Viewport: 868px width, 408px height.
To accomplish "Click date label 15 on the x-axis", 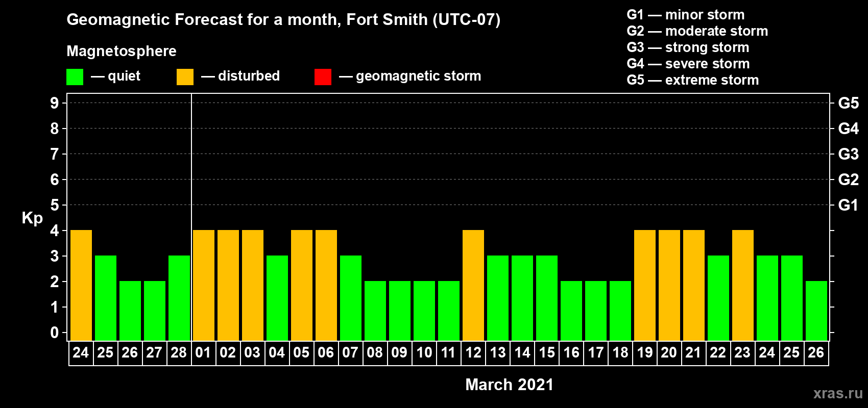I will (x=546, y=353).
